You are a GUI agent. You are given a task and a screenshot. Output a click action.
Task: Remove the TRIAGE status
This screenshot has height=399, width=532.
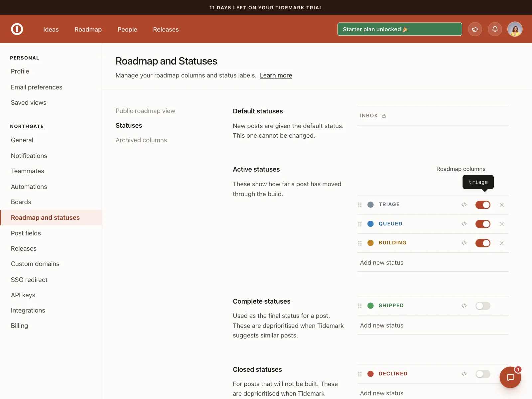coord(501,205)
